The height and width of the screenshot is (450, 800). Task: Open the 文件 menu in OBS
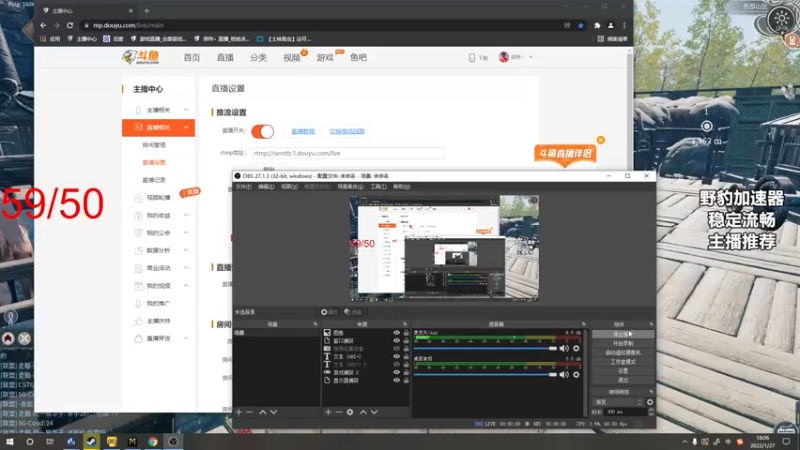(243, 187)
